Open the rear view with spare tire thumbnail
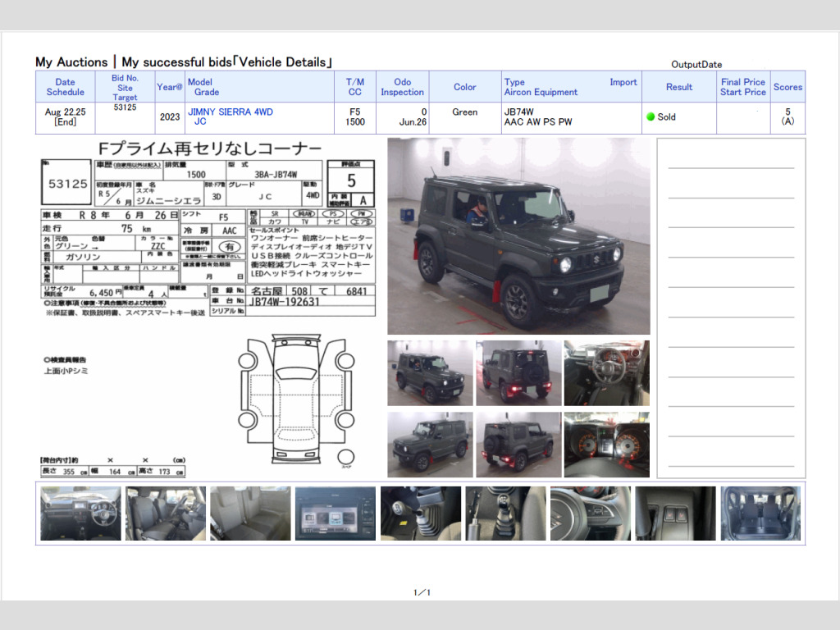 518,373
